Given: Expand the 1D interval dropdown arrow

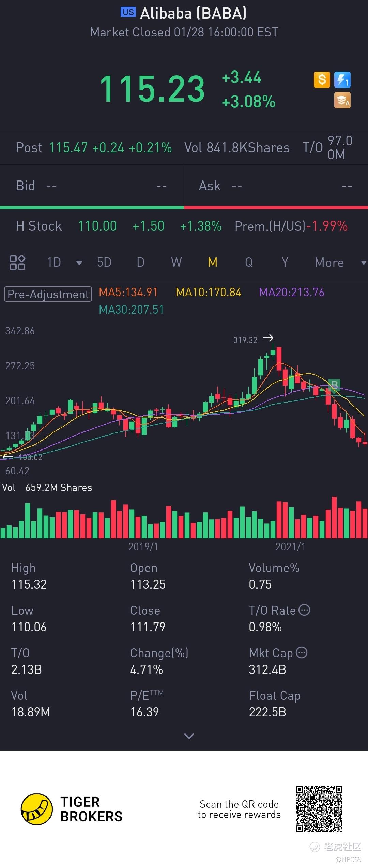Looking at the screenshot, I should point(79,263).
